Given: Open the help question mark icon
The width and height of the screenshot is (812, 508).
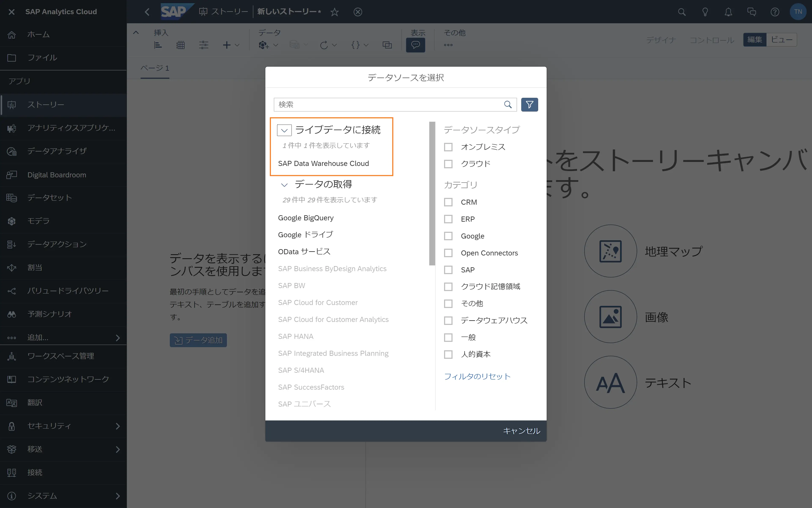Looking at the screenshot, I should 775,12.
